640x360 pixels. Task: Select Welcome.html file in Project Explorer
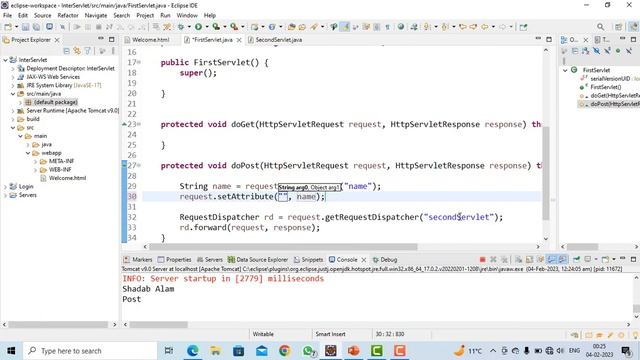pyautogui.click(x=67, y=178)
